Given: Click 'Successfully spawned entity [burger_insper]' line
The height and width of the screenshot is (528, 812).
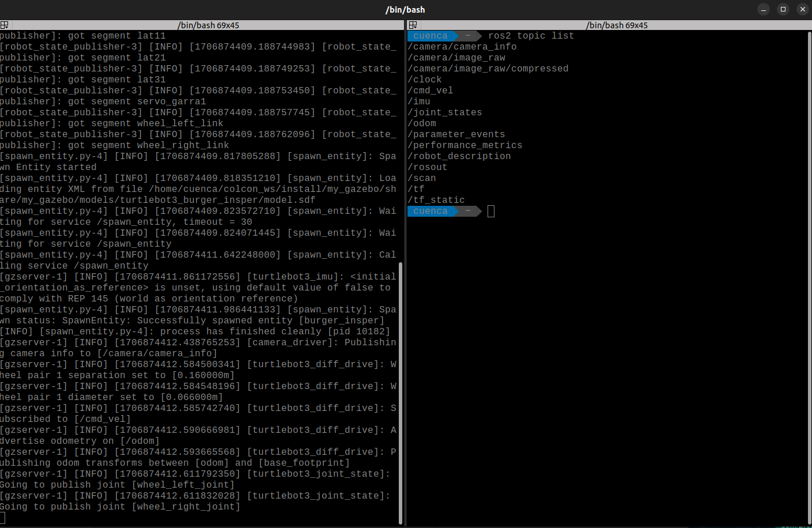Looking at the screenshot, I should 192,320.
